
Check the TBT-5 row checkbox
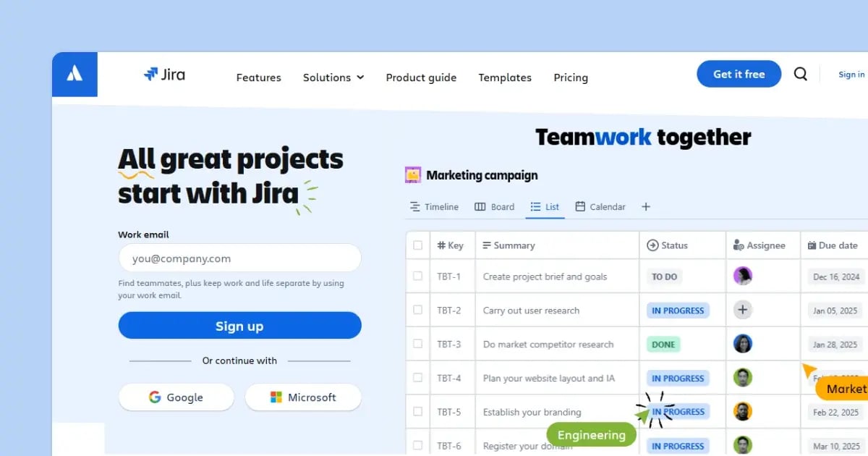pyautogui.click(x=417, y=412)
